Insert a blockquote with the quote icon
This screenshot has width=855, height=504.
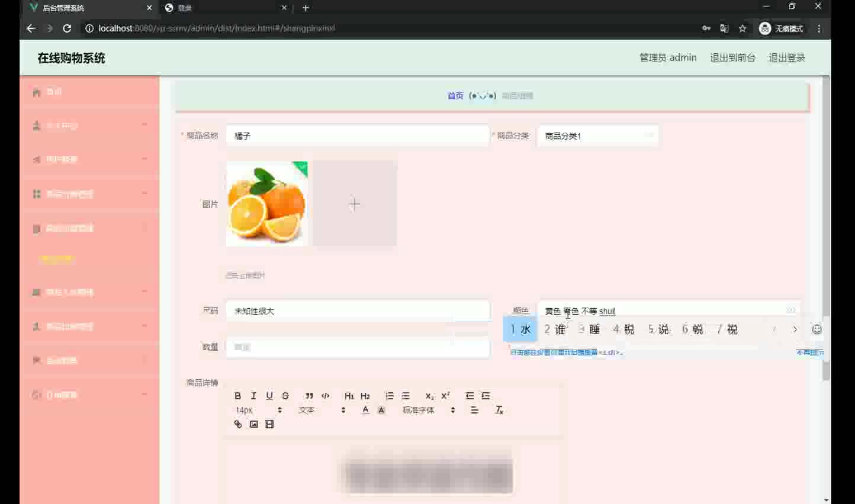pyautogui.click(x=309, y=396)
